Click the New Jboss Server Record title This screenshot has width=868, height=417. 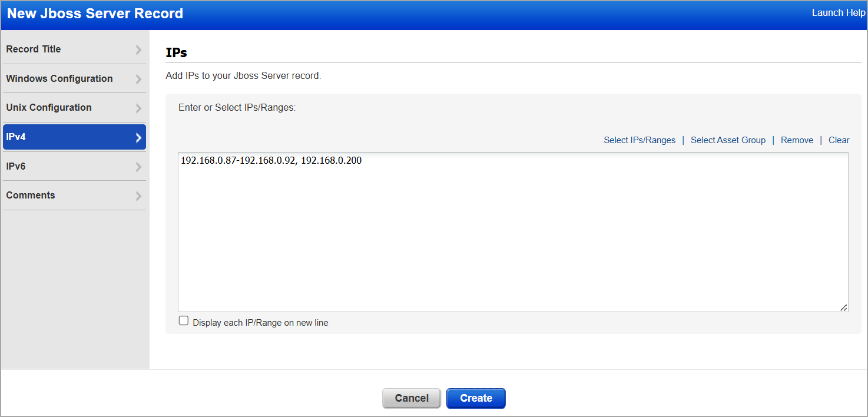(x=95, y=14)
